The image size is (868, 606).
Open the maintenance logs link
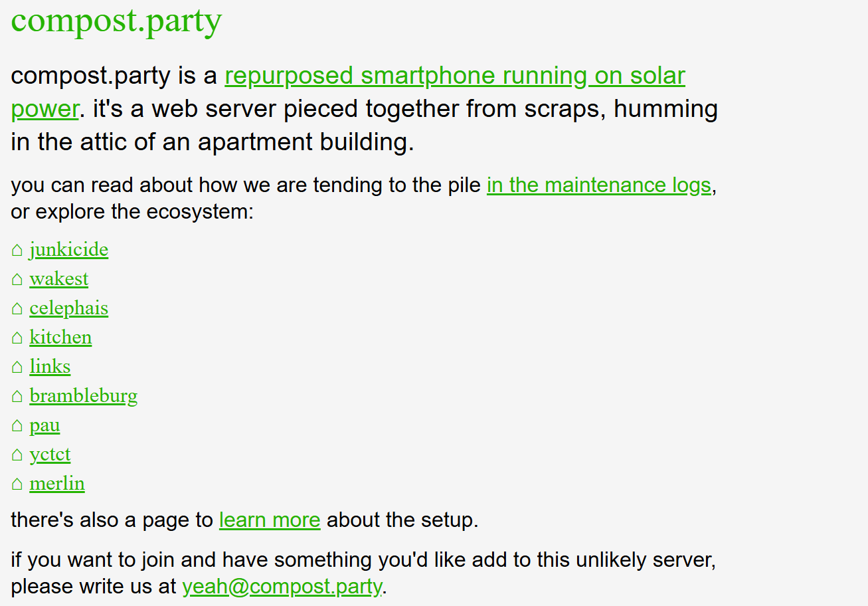coord(599,185)
